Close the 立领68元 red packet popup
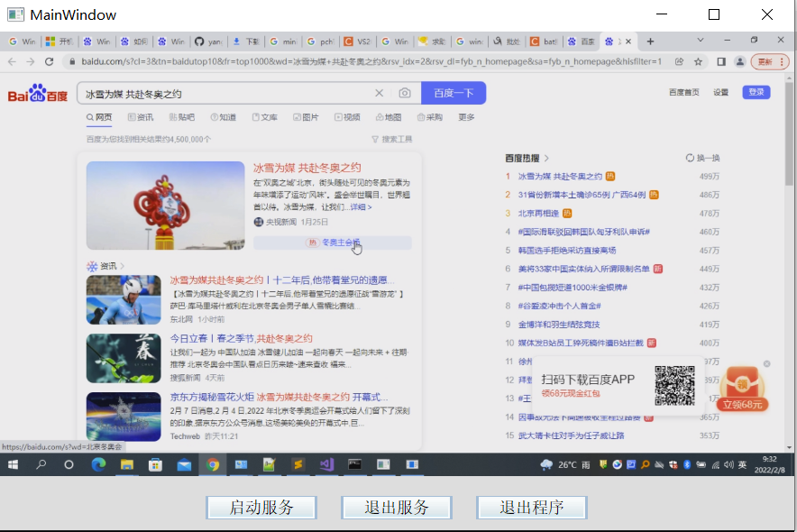The image size is (797, 532). pos(766,363)
